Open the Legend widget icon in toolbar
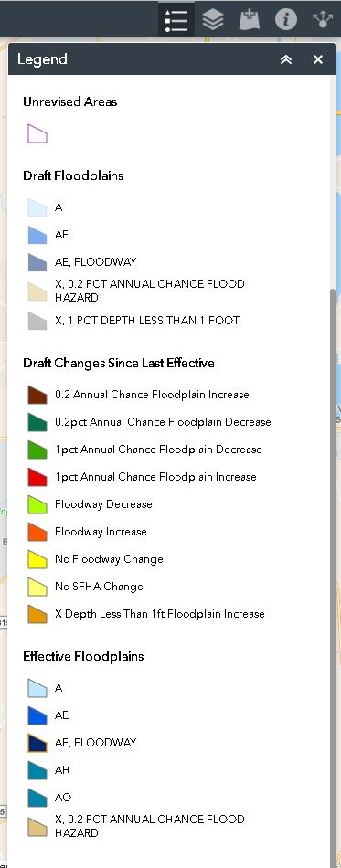This screenshot has width=341, height=868. pos(176,19)
